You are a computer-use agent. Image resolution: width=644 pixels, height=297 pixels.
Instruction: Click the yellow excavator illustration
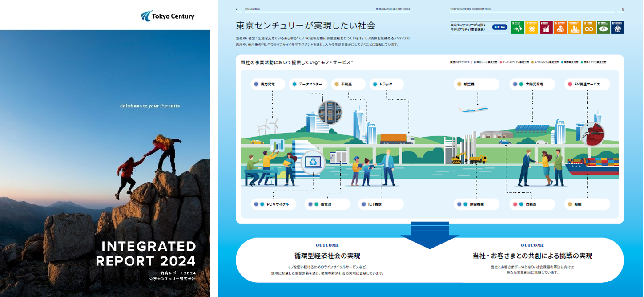click(459, 159)
